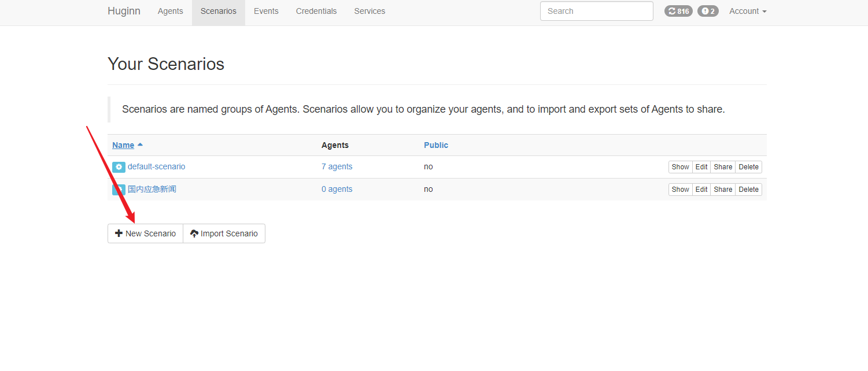Click the refresh badge showing 816
Image resolution: width=868 pixels, height=371 pixels.
click(x=678, y=11)
